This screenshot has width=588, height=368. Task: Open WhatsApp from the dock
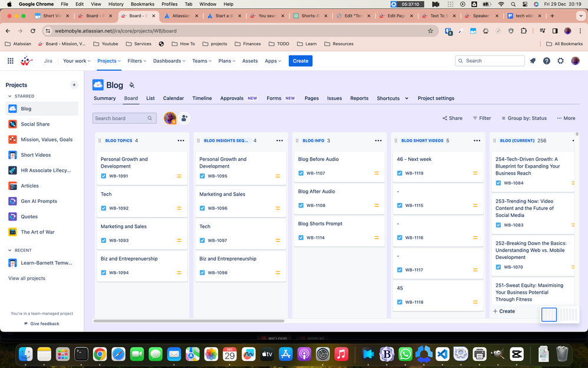click(x=405, y=354)
